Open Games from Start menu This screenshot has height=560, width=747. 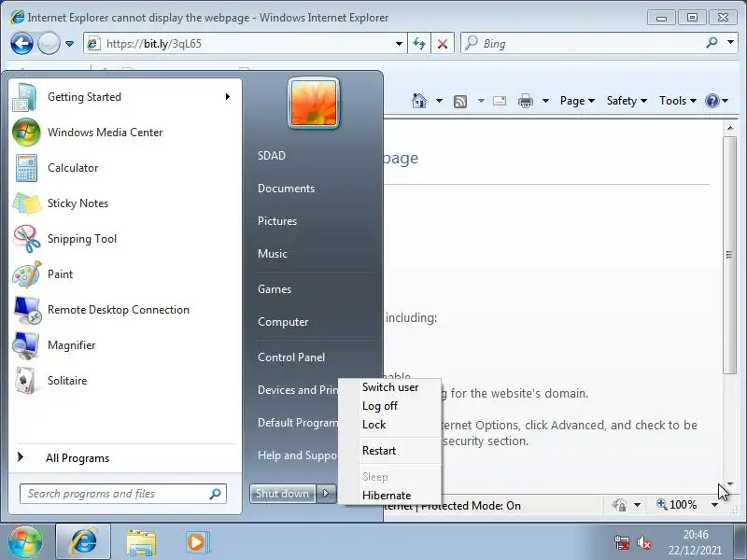pyautogui.click(x=275, y=289)
